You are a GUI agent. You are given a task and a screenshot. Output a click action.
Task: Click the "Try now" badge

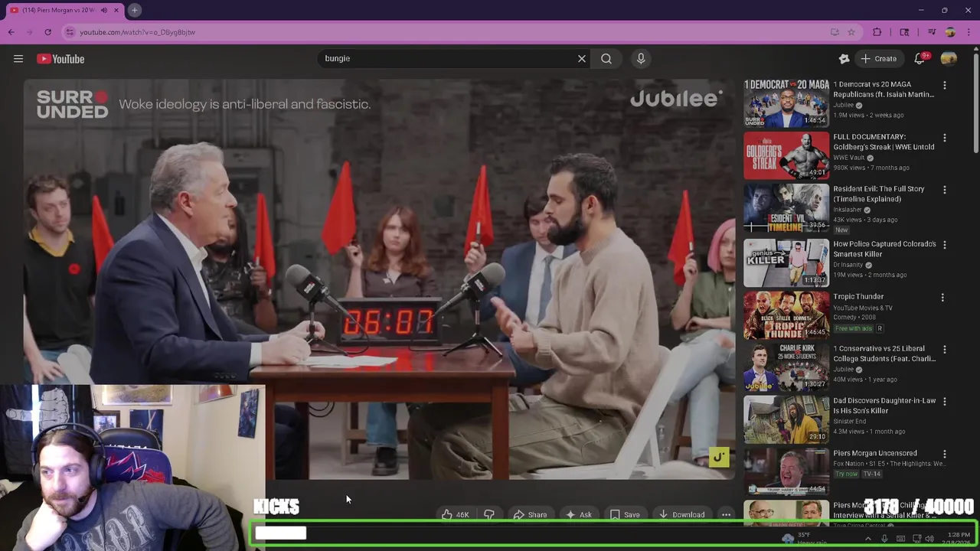846,474
